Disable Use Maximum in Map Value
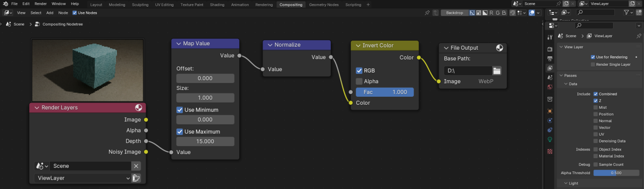The height and width of the screenshot is (189, 644). point(180,132)
